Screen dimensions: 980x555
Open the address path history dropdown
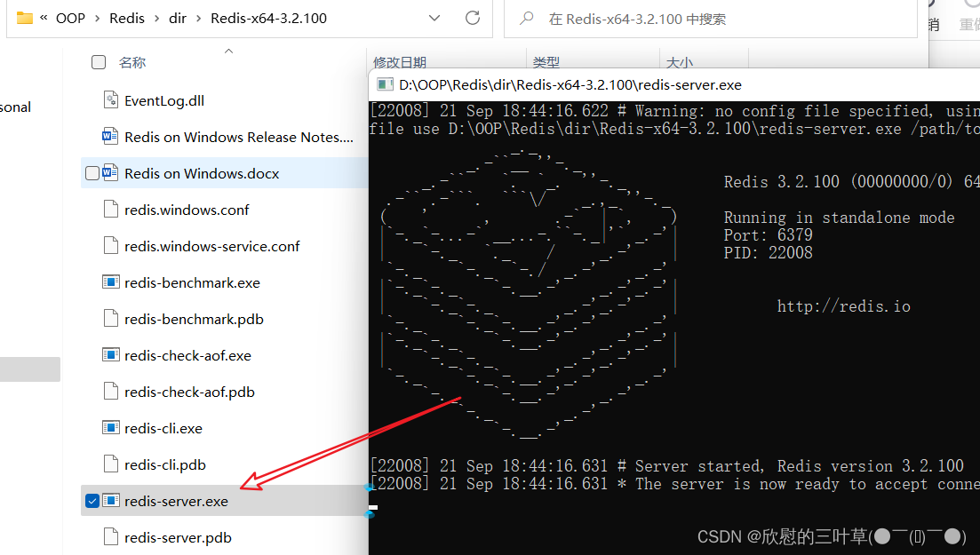click(x=434, y=18)
